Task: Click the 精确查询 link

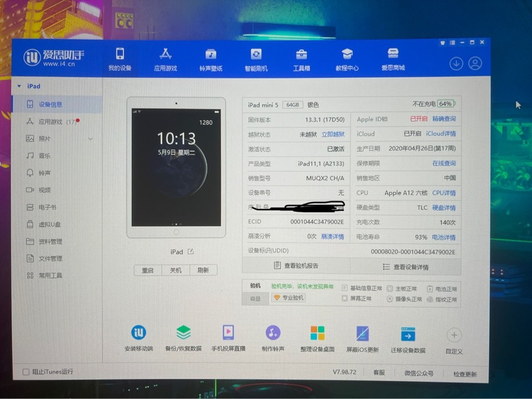Action: point(444,119)
